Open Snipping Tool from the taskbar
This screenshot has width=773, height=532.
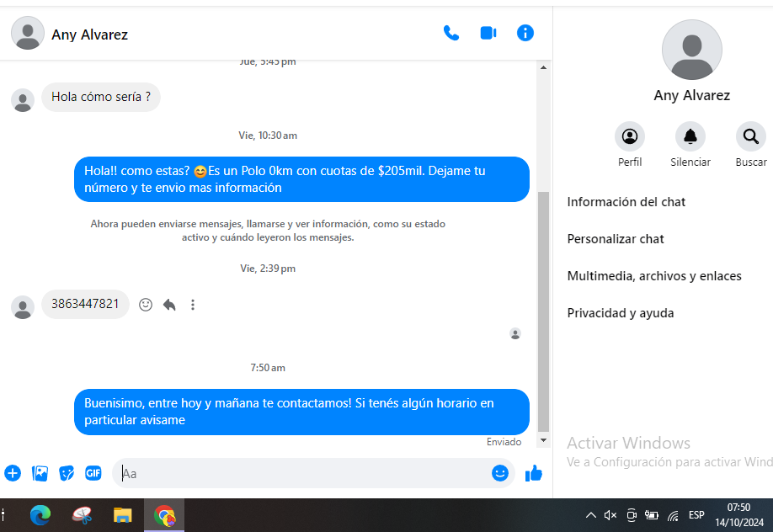pos(82,515)
